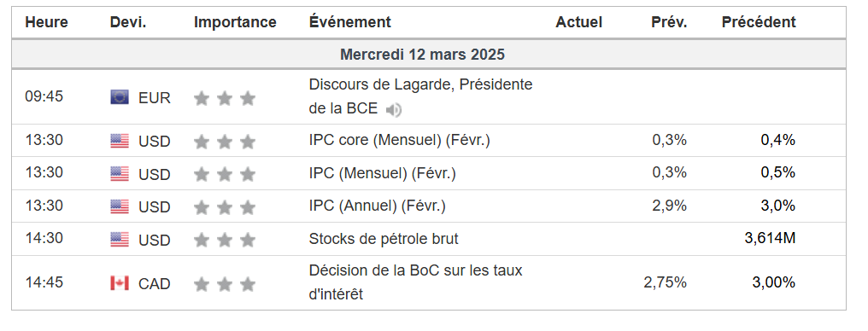Select the previous value 3,614M
This screenshot has height=331, width=868.
(x=770, y=239)
